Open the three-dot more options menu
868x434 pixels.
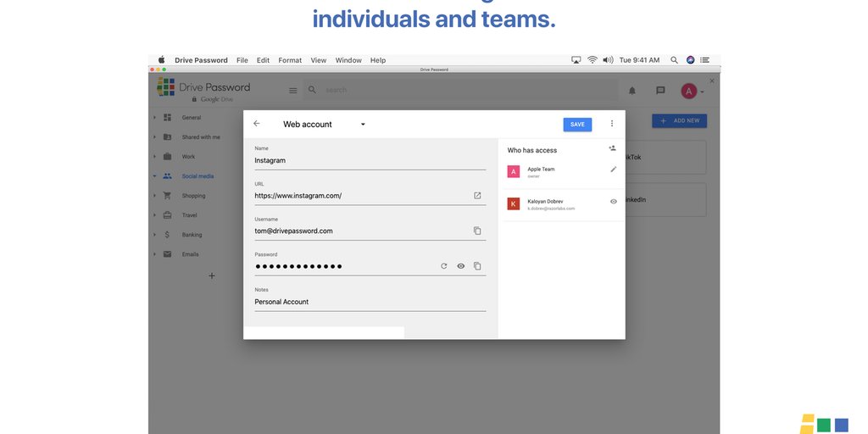click(612, 124)
